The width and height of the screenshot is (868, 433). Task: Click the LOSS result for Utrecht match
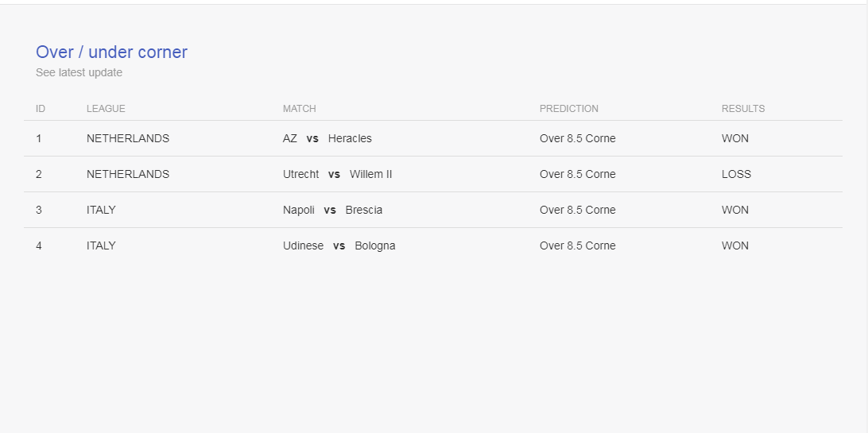tap(736, 174)
